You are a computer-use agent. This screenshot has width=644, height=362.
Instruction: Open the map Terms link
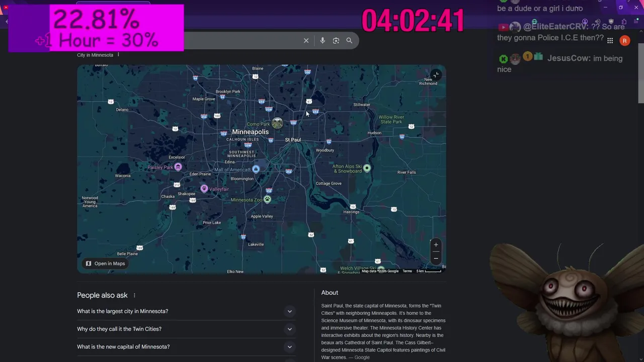[407, 271]
